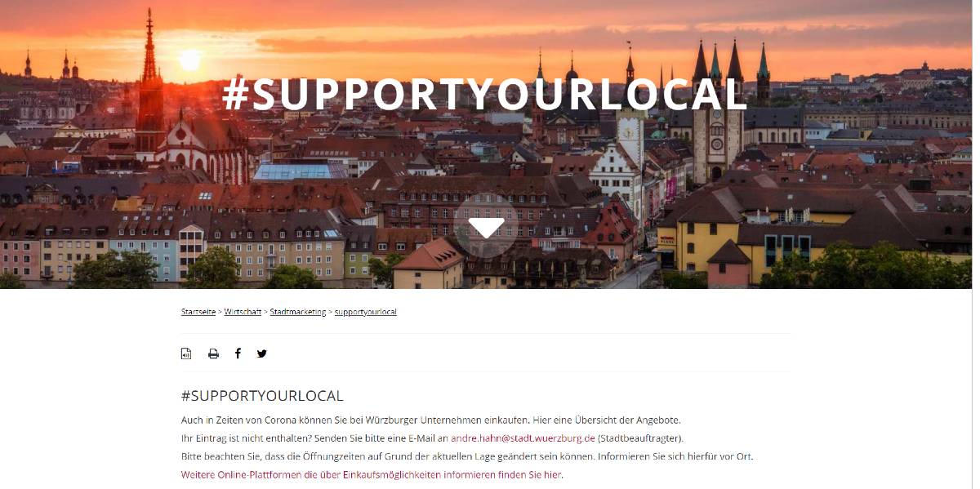Image resolution: width=980 pixels, height=489 pixels.
Task: Click the sentence starting 'Auch in Zeiten von Corona'
Action: tap(430, 420)
